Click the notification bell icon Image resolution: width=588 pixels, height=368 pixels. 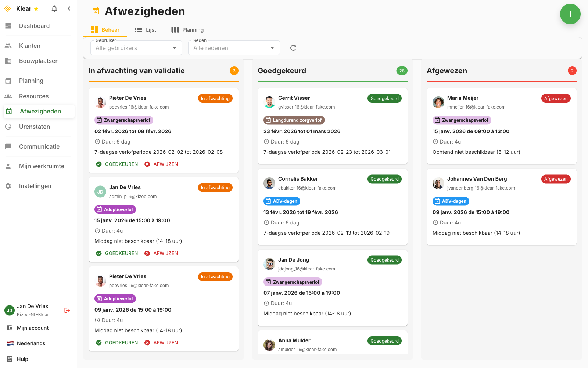point(54,8)
